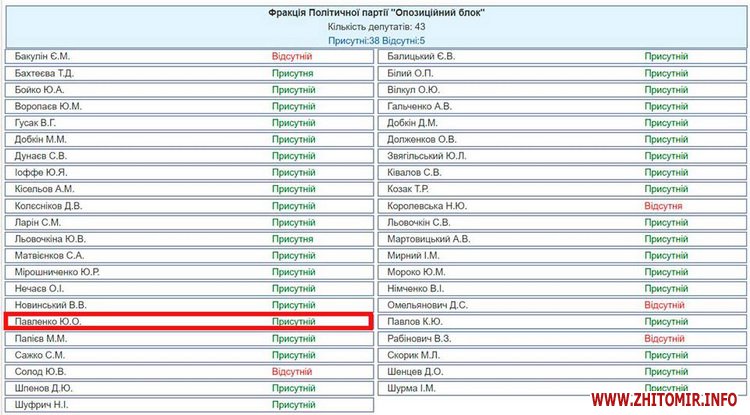
Task: Click Відсутній status beside Солод Ю.В.
Action: point(293,371)
